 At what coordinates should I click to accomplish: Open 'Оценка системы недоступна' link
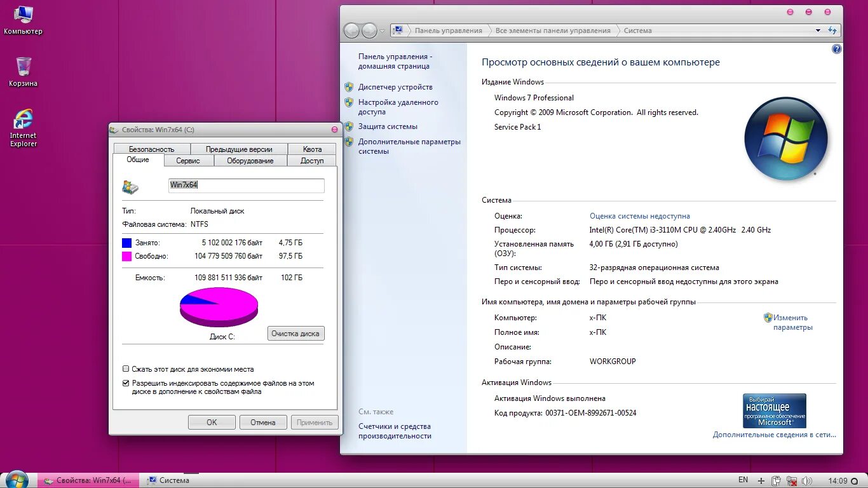tap(640, 216)
